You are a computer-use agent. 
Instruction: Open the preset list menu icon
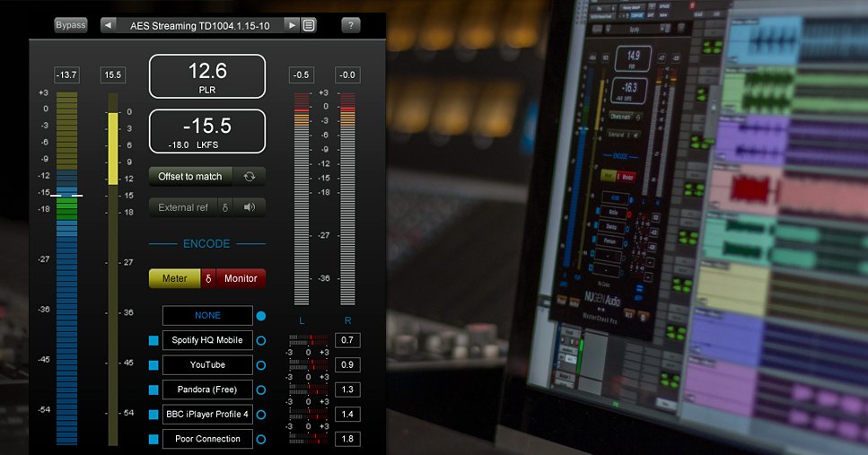pos(309,25)
